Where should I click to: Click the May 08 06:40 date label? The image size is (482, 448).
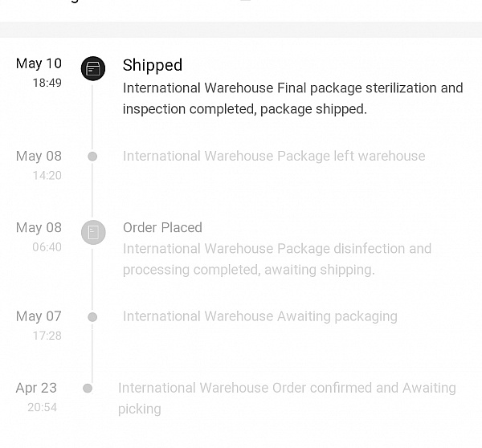(x=39, y=228)
